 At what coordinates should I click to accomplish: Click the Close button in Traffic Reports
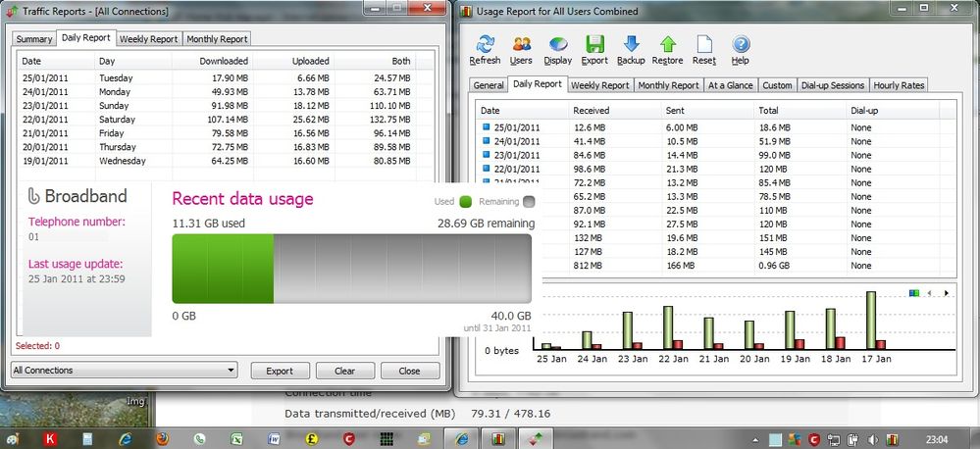coord(409,371)
